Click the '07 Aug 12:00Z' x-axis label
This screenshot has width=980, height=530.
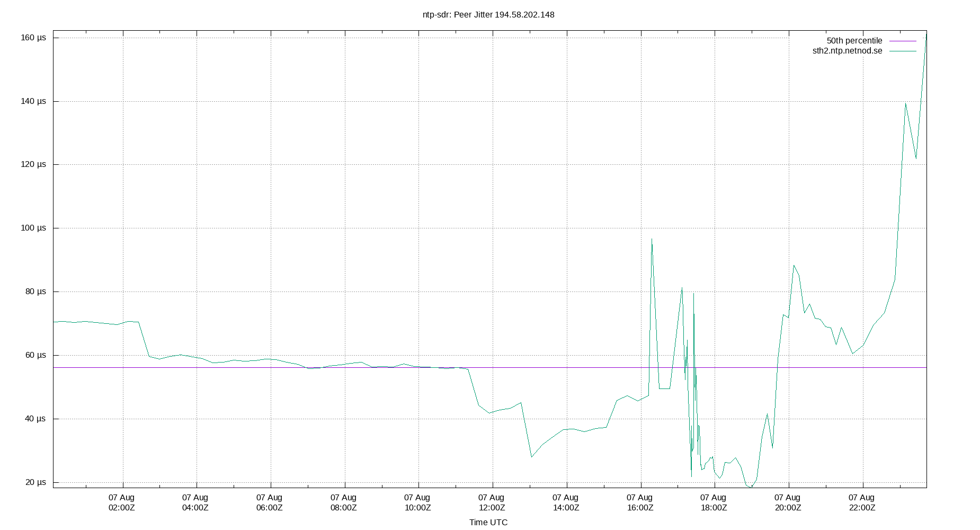point(492,502)
